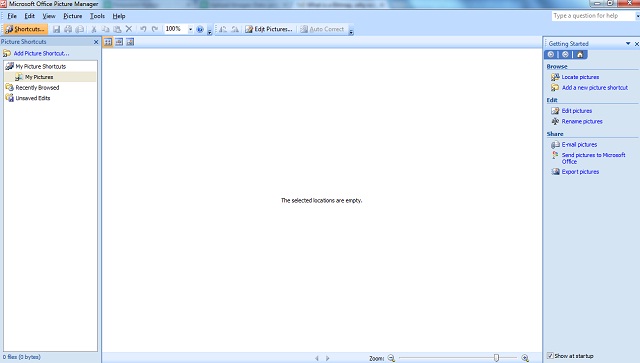The image size is (640, 363).
Task: Click the Redo arrow icon
Action: pos(155,29)
